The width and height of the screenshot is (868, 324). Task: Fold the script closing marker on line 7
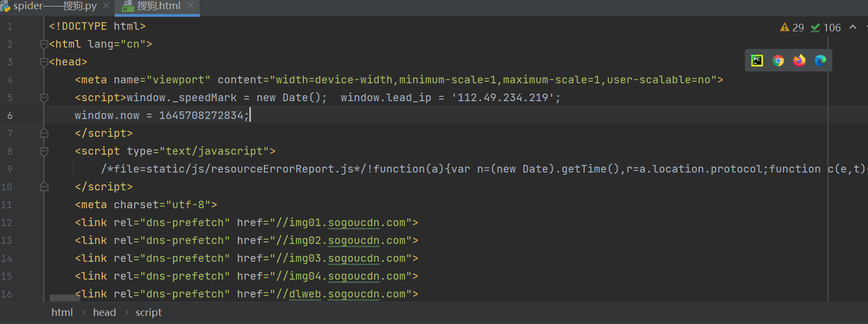[x=44, y=134]
